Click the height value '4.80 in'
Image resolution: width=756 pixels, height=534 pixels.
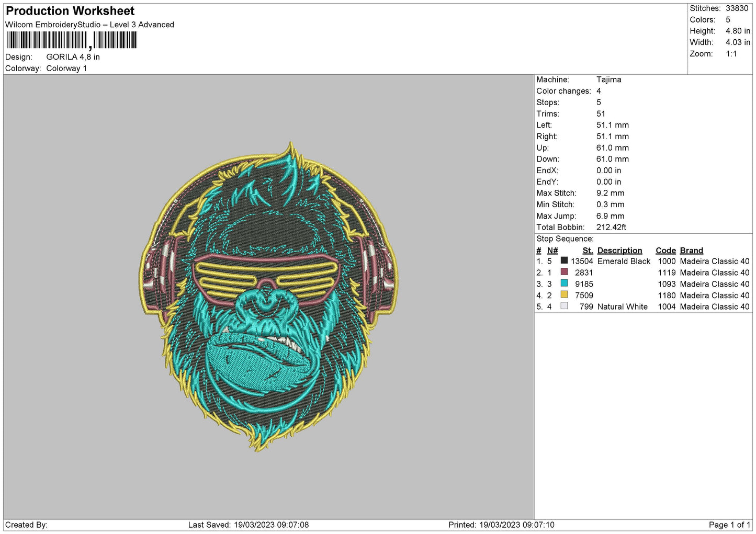(738, 31)
